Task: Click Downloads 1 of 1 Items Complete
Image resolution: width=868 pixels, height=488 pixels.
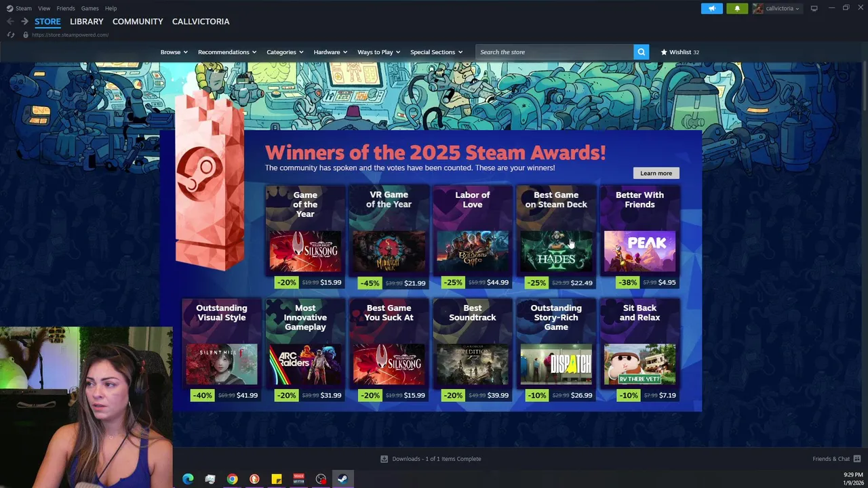Action: tap(436, 459)
